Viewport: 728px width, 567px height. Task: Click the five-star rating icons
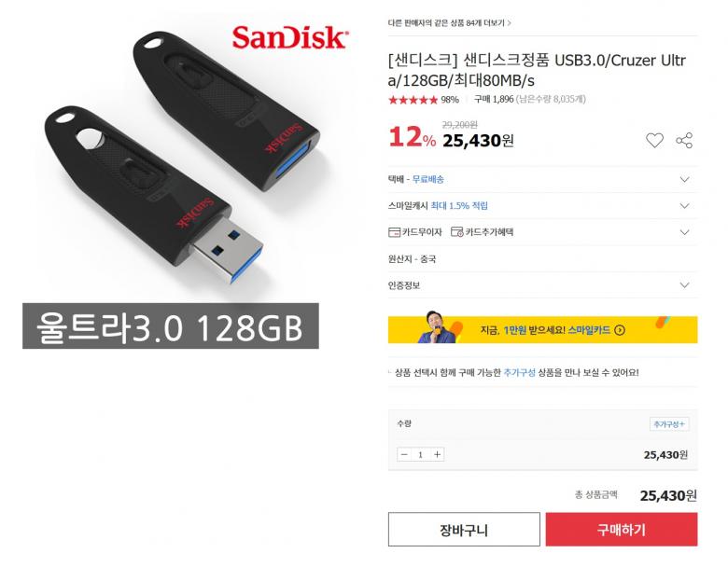[x=413, y=100]
